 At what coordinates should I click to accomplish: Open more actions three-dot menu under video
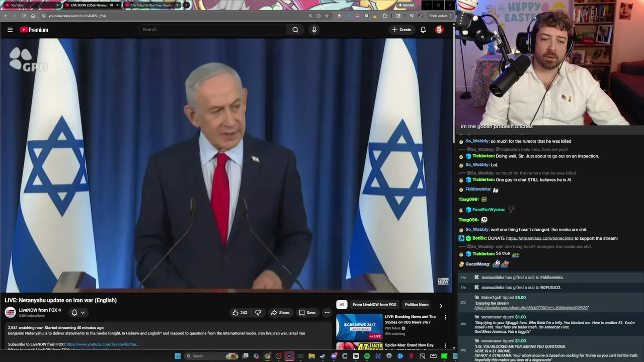(x=327, y=312)
